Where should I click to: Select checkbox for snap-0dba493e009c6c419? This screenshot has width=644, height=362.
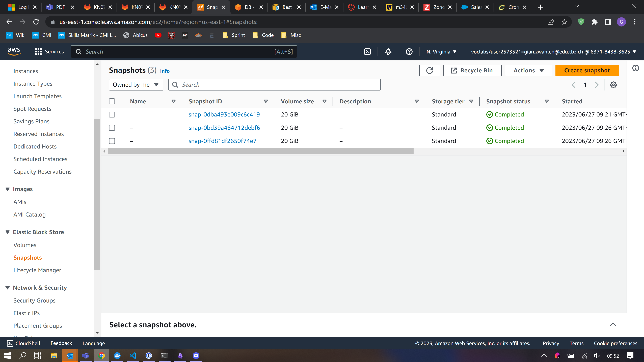112,114
